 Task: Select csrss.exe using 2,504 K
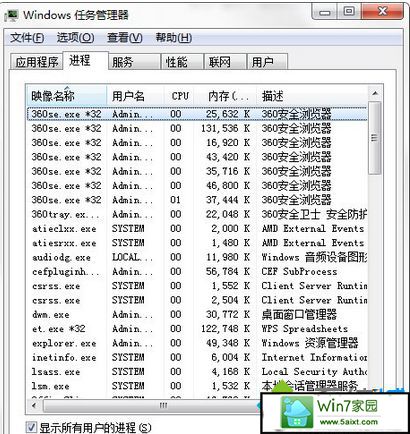click(197, 300)
